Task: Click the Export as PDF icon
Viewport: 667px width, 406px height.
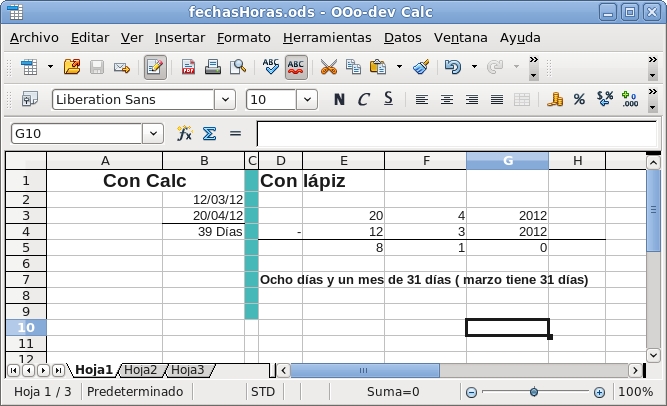Action: [x=189, y=67]
